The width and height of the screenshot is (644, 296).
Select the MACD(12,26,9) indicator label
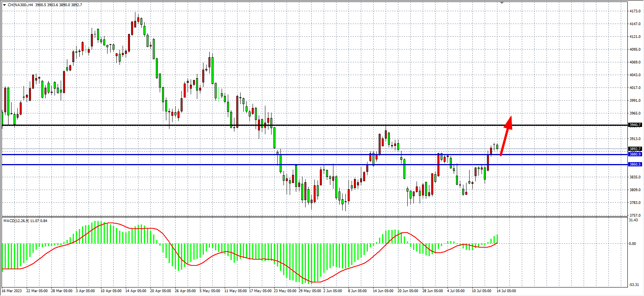16,221
